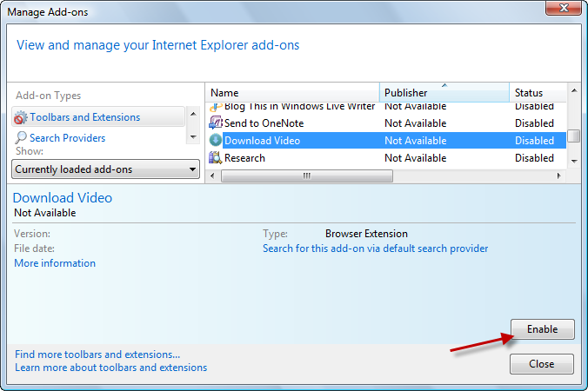Click the horizontal scrollbar right arrow
588x391 pixels.
[x=558, y=176]
